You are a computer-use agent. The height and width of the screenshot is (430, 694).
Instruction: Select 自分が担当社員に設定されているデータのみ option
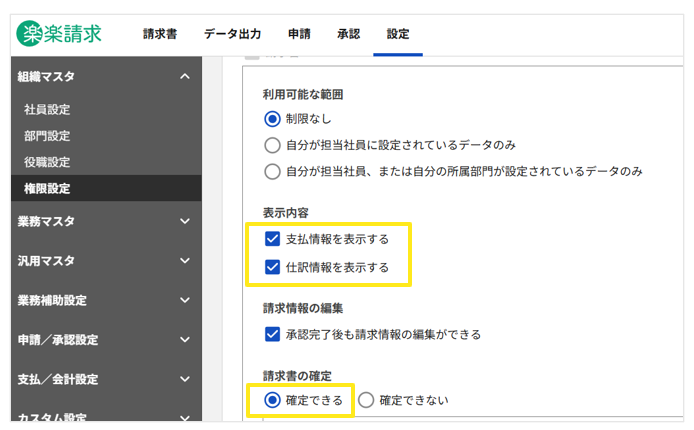pos(272,145)
